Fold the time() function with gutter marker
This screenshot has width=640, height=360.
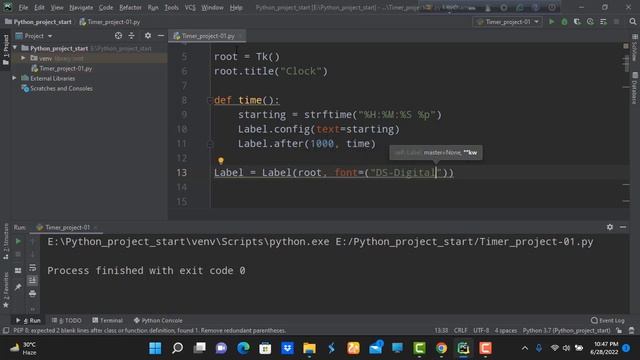point(210,100)
